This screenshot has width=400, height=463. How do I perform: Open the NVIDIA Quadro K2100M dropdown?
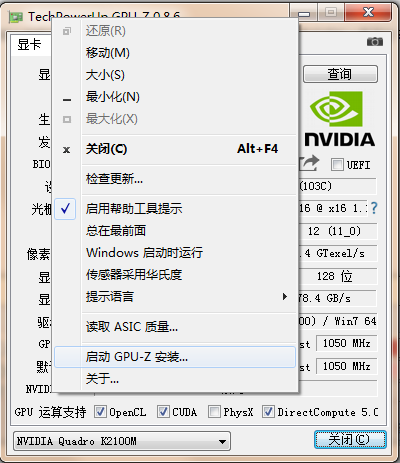122,441
